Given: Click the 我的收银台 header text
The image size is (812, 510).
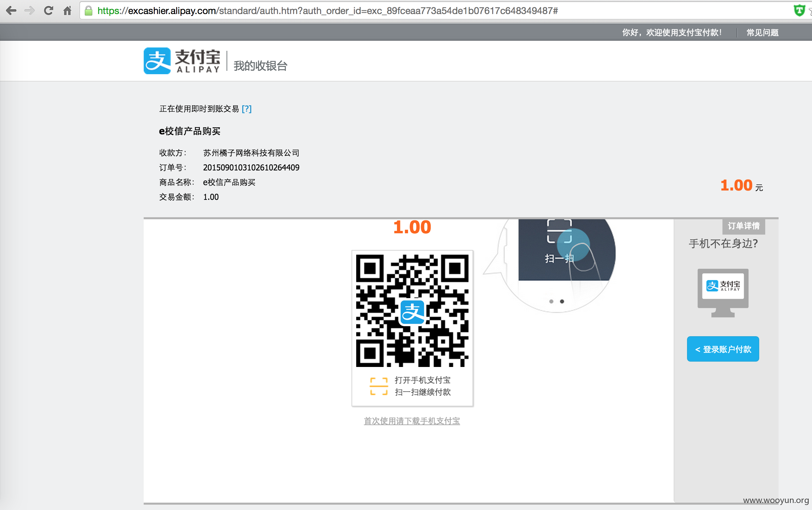Looking at the screenshot, I should click(x=260, y=66).
